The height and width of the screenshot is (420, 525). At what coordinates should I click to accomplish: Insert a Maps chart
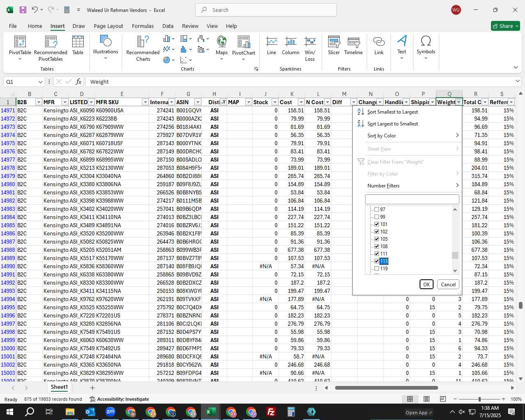[221, 48]
